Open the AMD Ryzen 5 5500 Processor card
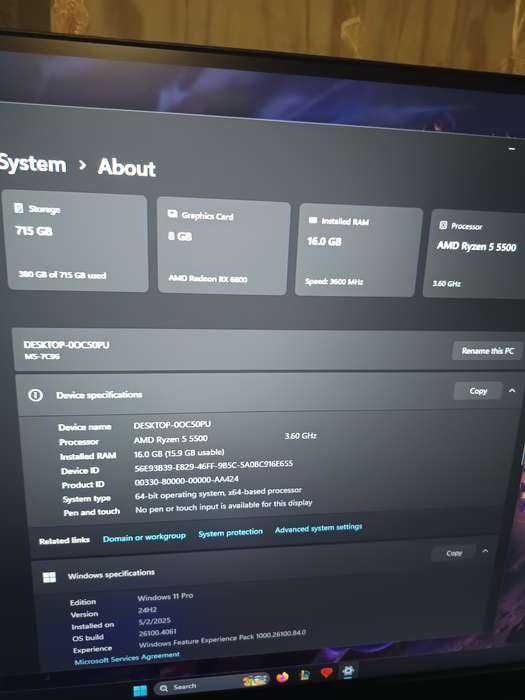The width and height of the screenshot is (525, 700). point(475,254)
